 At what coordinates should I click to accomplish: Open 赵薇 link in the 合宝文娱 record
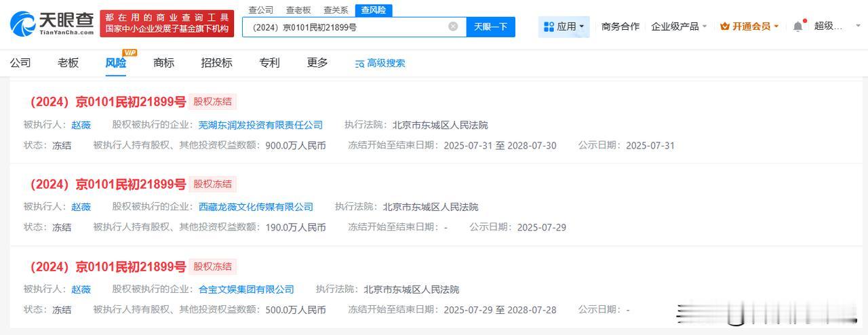coord(81,290)
